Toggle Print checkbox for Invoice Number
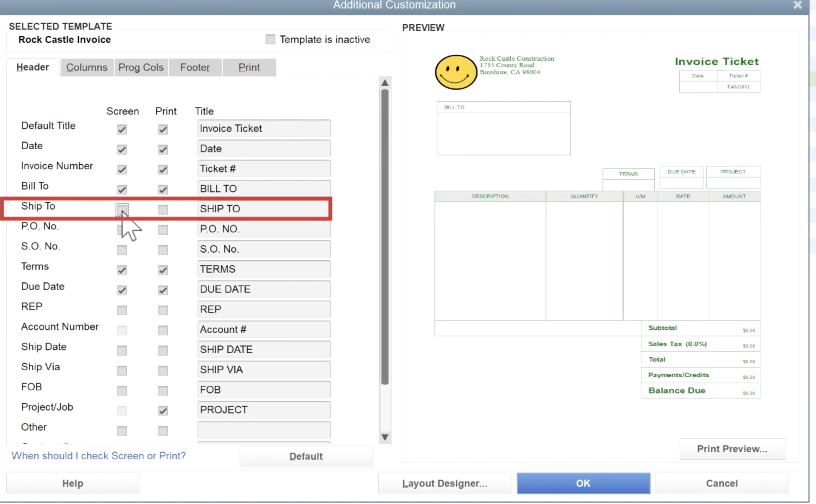816x504 pixels. [x=163, y=170]
